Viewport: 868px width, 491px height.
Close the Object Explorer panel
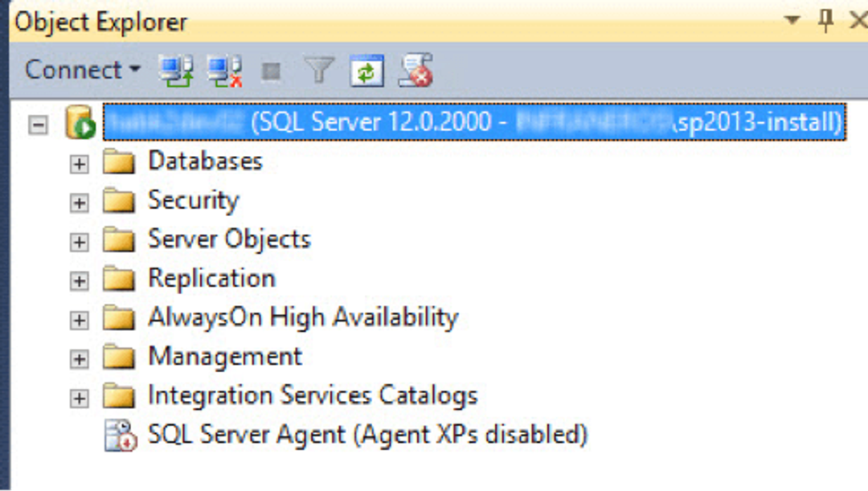[858, 20]
